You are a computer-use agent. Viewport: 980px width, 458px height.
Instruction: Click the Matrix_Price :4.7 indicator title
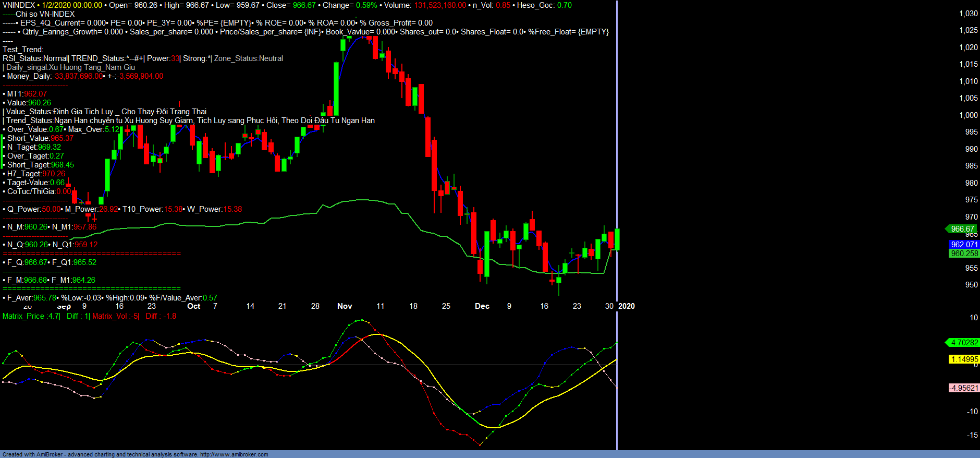pyautogui.click(x=31, y=316)
